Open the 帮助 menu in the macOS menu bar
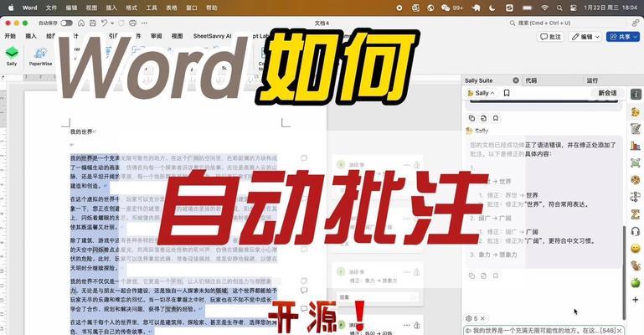Image resolution: width=644 pixels, height=335 pixels. click(212, 8)
